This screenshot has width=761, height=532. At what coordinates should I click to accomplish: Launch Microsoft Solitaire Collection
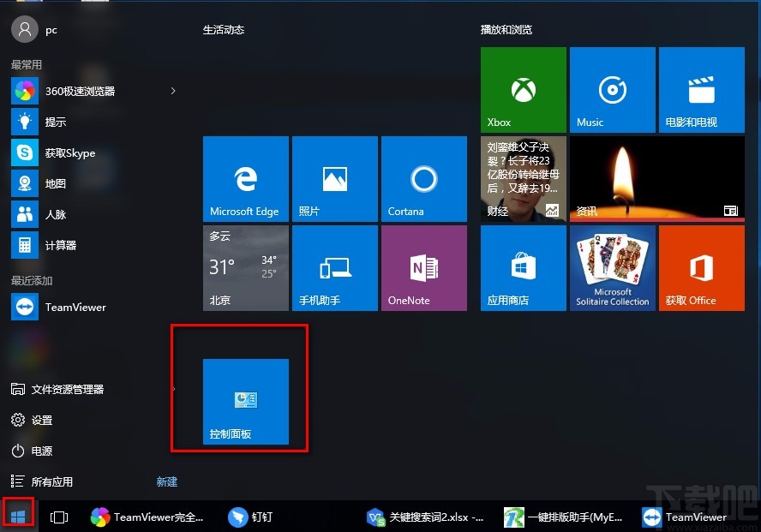(x=612, y=267)
